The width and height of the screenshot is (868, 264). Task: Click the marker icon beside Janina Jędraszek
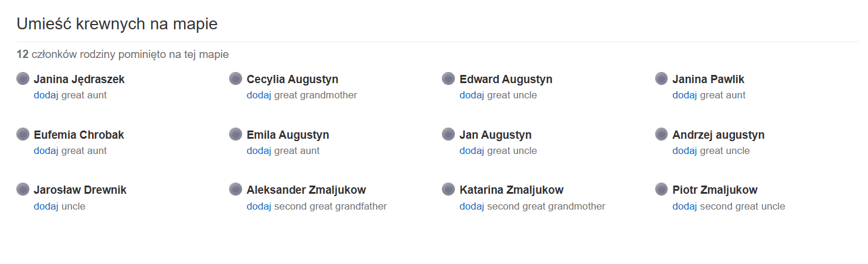[x=23, y=78]
